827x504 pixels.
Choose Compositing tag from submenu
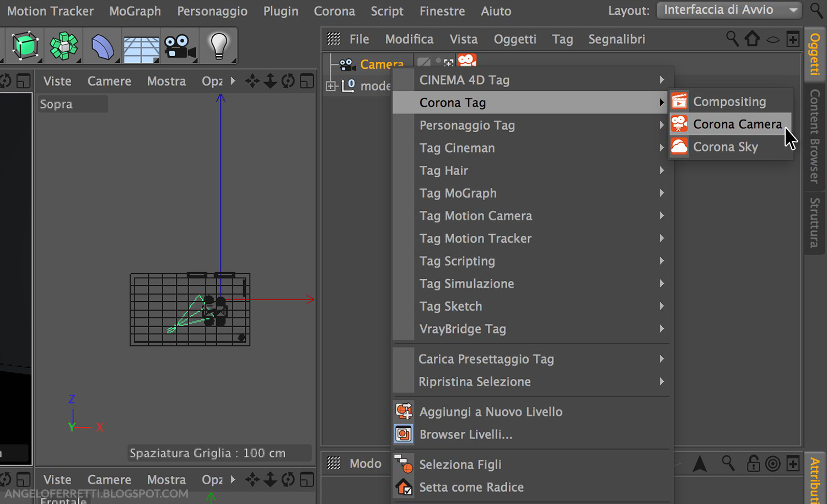[x=731, y=101]
